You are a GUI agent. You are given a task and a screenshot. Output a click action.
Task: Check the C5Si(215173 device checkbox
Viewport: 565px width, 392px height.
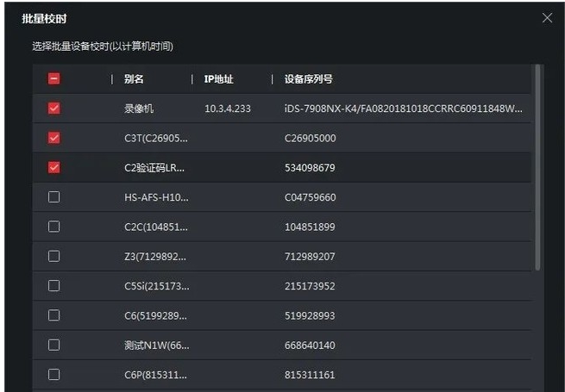[54, 286]
